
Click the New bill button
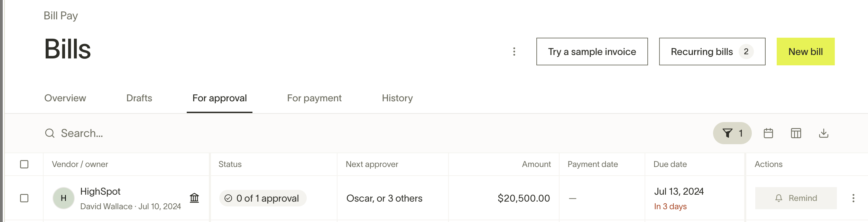coord(806,52)
